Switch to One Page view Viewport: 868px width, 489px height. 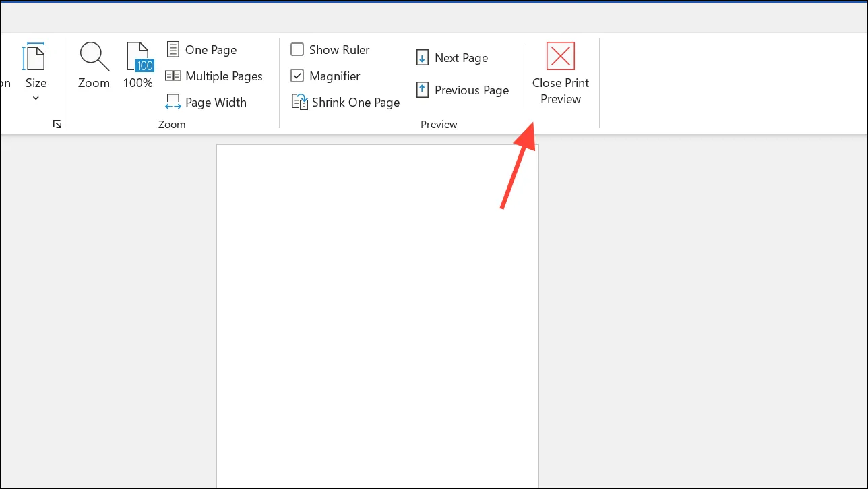click(201, 50)
